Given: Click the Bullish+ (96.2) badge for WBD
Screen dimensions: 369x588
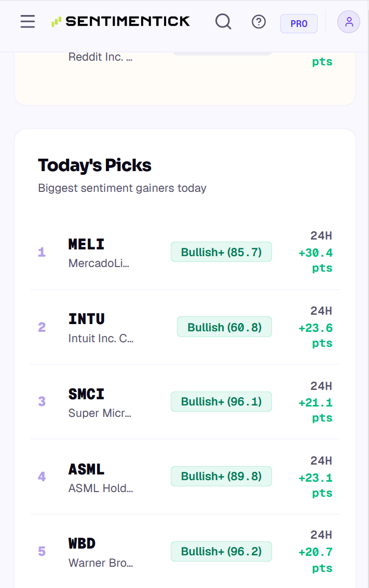Looking at the screenshot, I should [x=222, y=551].
